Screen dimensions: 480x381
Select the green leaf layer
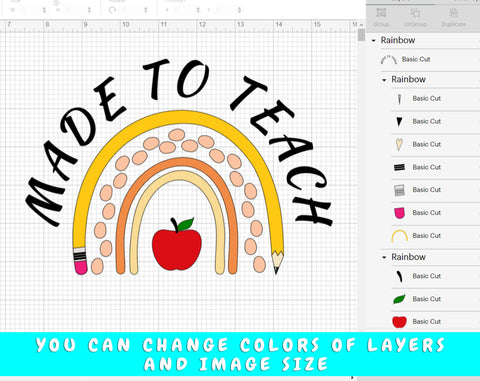click(x=435, y=299)
